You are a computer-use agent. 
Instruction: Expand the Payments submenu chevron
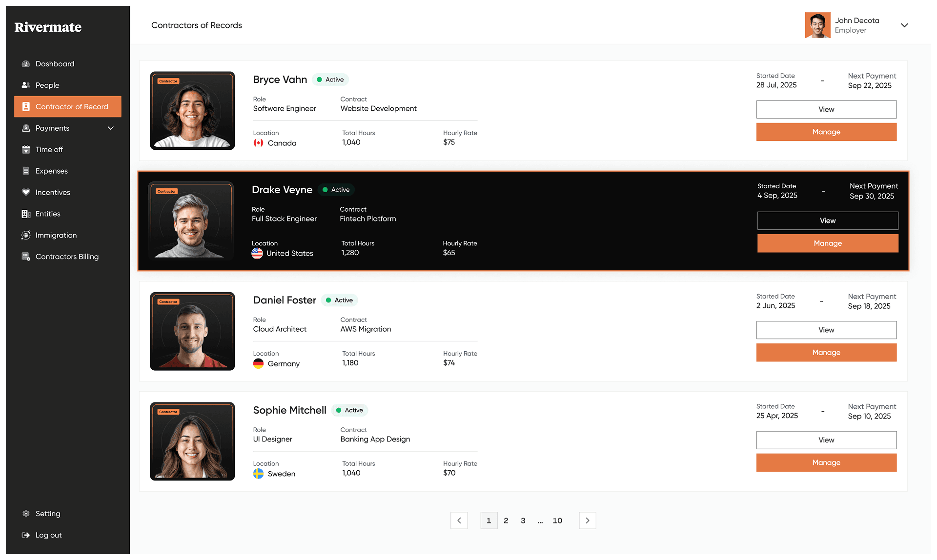[111, 128]
